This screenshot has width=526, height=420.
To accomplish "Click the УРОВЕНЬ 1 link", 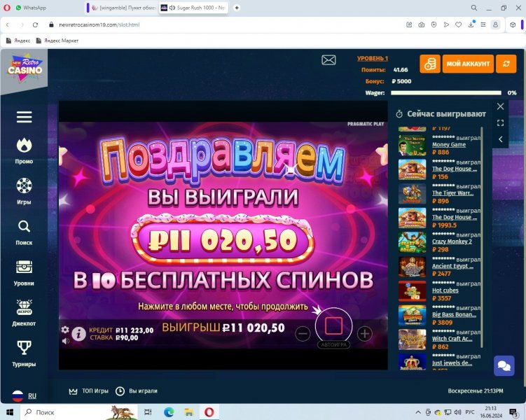I will pyautogui.click(x=373, y=58).
